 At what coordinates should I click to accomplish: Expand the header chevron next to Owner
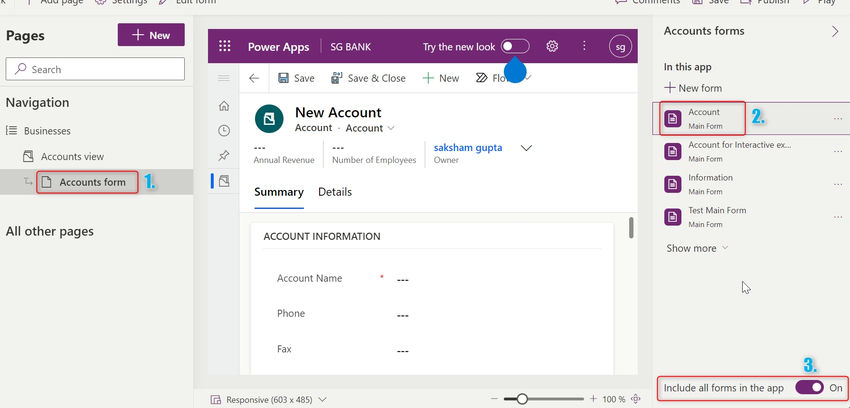point(526,148)
